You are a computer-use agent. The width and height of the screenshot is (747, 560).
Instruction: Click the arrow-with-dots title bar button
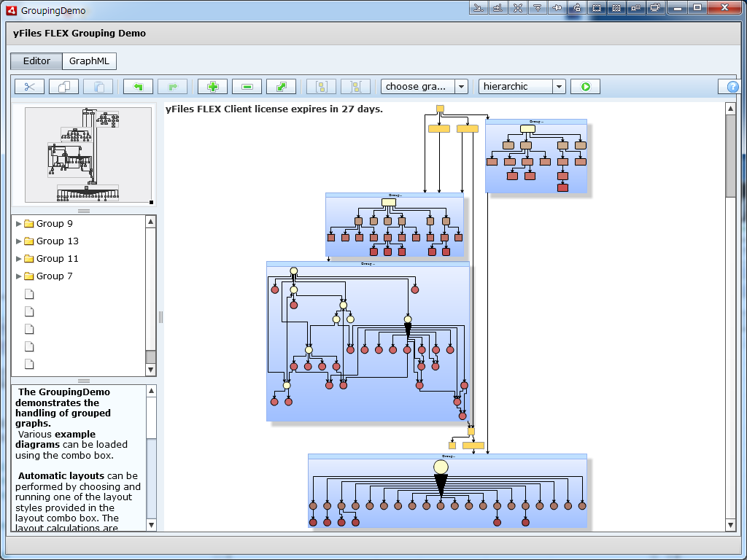tap(498, 7)
